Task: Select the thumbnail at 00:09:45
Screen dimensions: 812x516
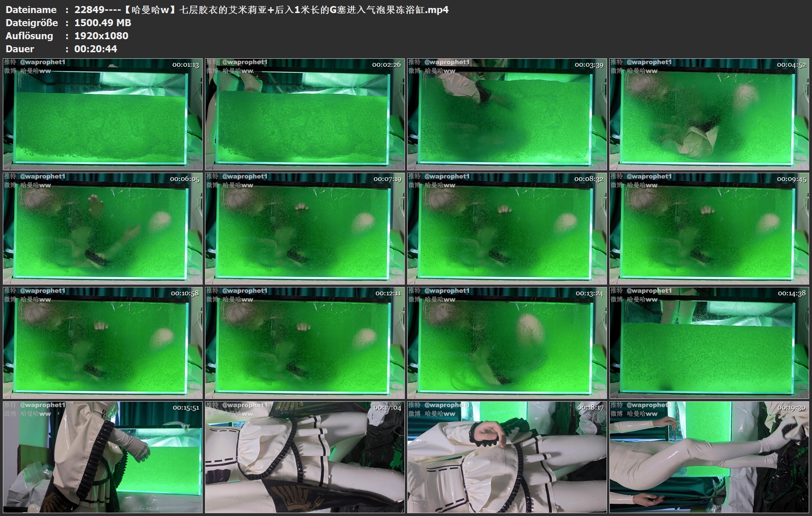Action: (x=709, y=228)
